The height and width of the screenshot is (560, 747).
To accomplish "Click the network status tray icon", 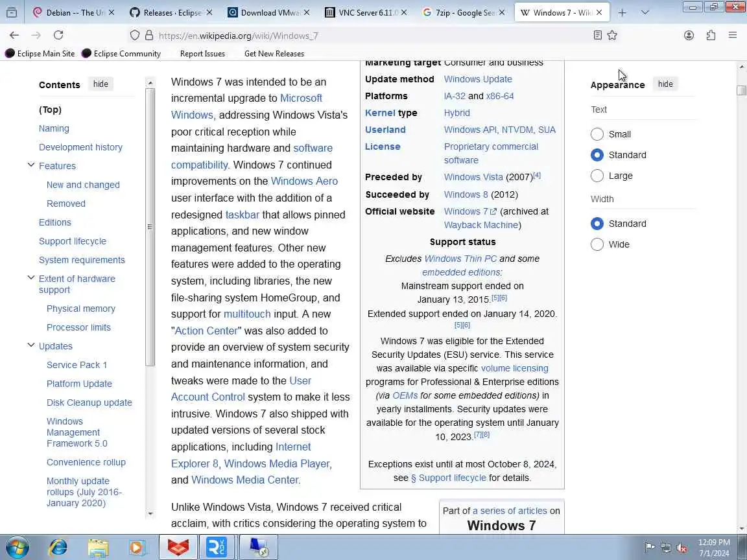I will (665, 548).
